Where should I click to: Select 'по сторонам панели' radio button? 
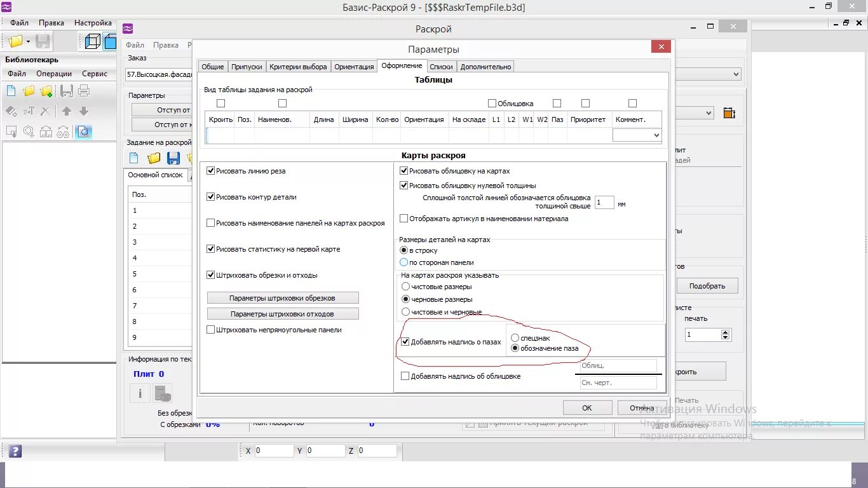click(x=403, y=262)
